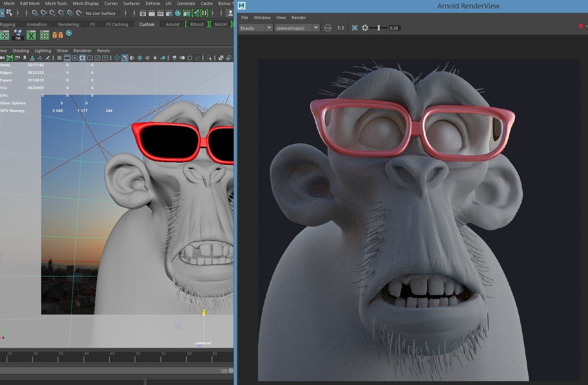
Task: Click the camera bookmark icon in viewport toolbar
Action: pyautogui.click(x=25, y=58)
